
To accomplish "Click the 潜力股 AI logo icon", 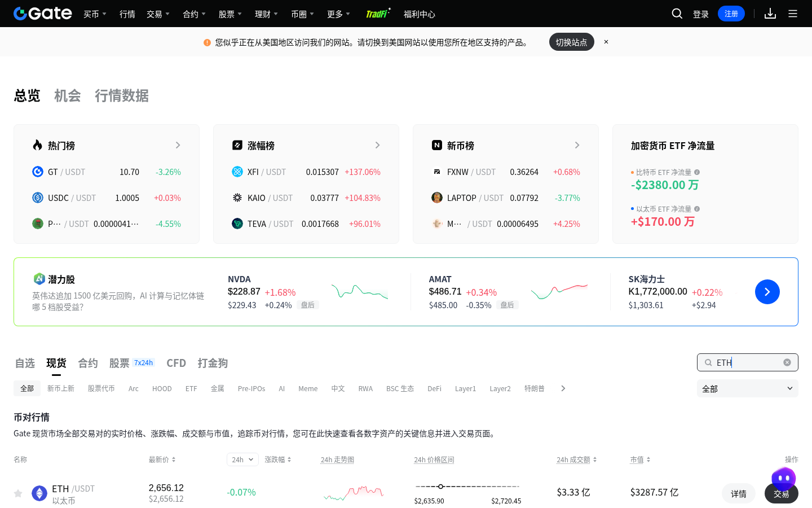I will tap(39, 279).
